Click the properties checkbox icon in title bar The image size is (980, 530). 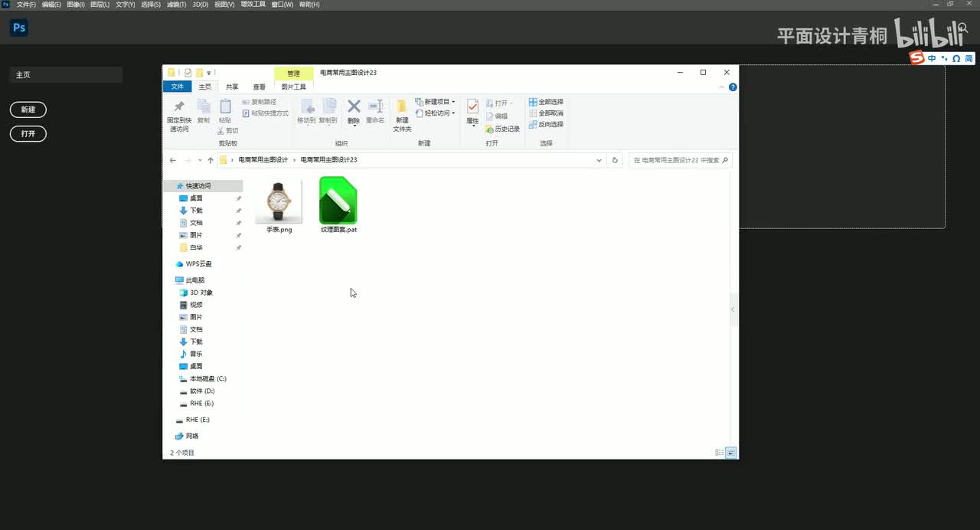188,73
